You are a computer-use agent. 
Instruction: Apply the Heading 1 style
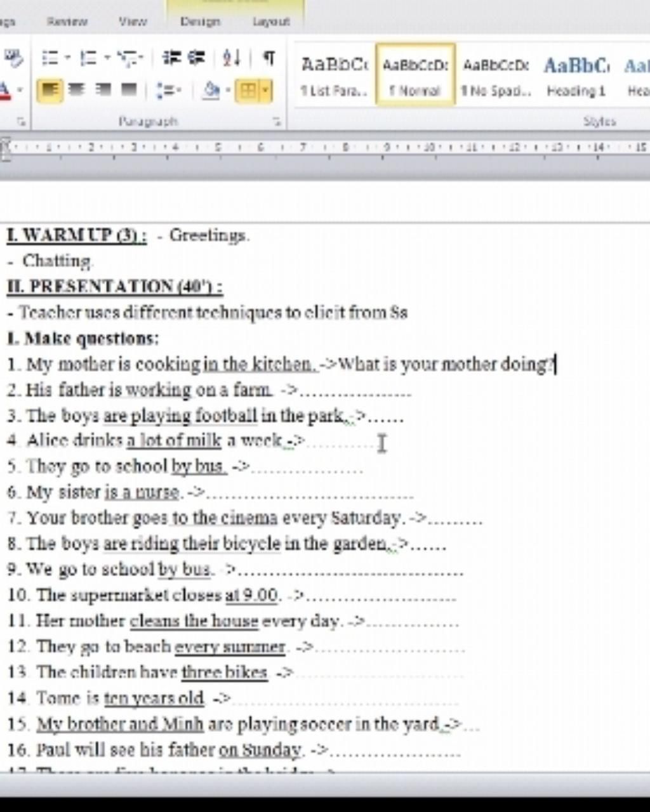576,75
